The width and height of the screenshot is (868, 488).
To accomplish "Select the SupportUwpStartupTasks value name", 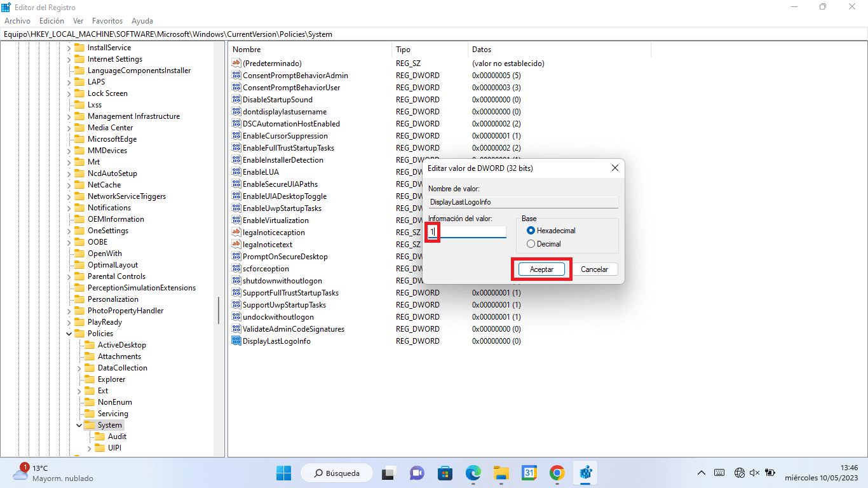I will click(284, 305).
